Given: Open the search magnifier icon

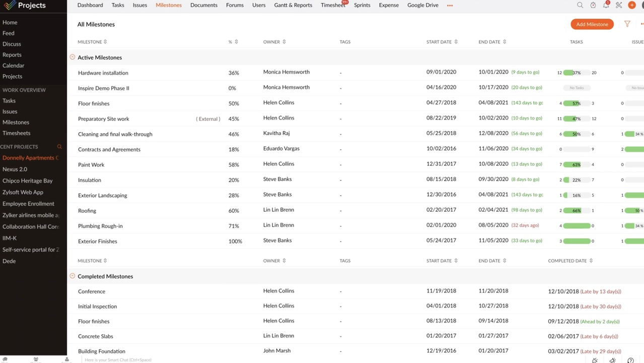Looking at the screenshot, I should coord(580,5).
